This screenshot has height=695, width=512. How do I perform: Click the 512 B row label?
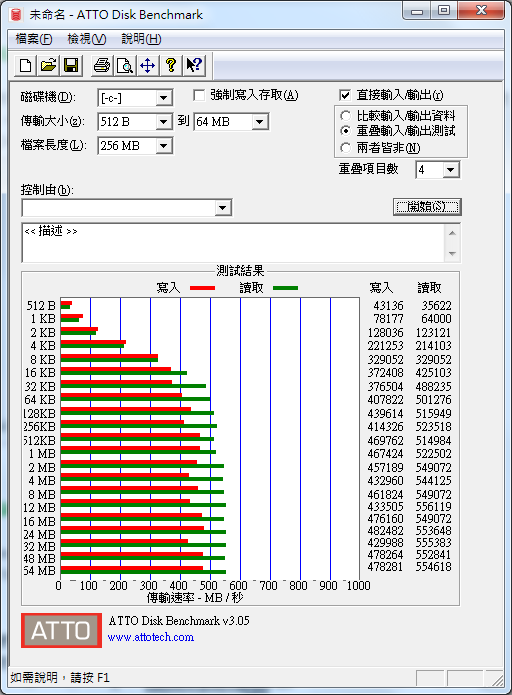41,306
